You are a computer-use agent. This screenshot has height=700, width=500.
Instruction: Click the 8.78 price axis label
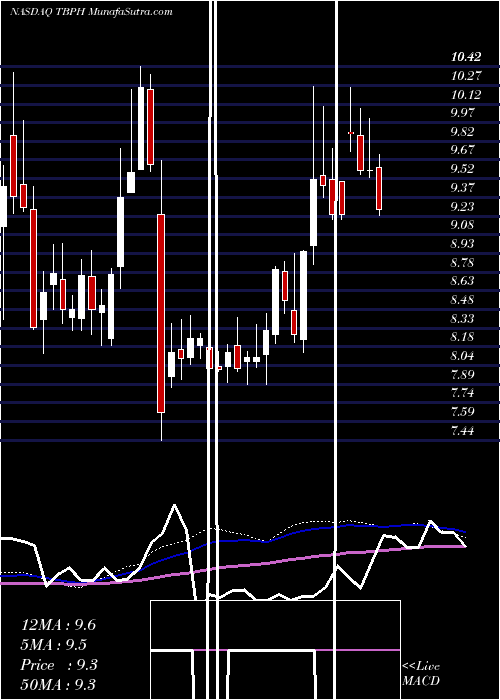[x=462, y=262]
